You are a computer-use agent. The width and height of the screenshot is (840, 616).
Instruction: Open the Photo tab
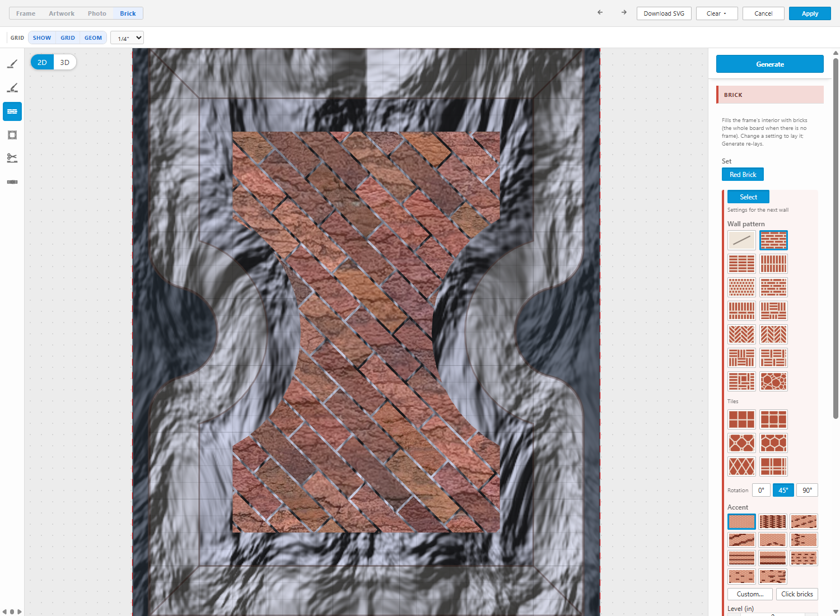click(97, 13)
